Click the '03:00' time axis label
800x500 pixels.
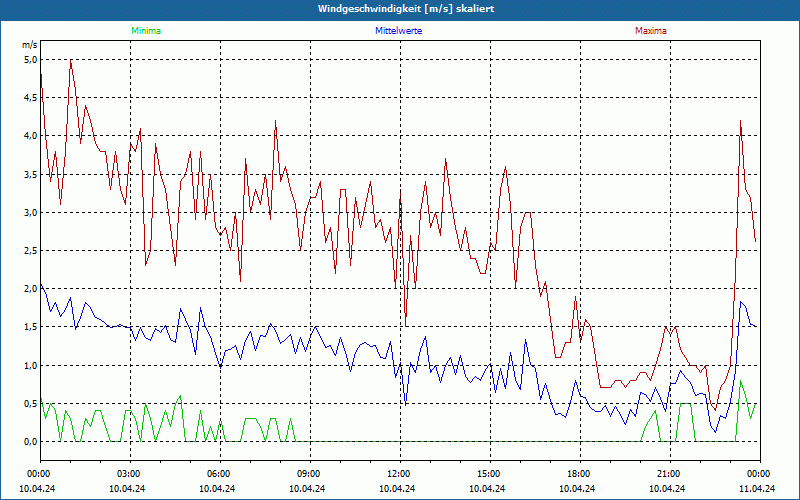(127, 474)
